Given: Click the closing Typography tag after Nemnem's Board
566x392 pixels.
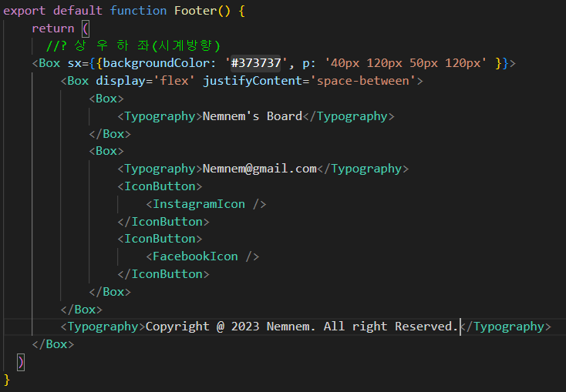Looking at the screenshot, I should pos(349,116).
